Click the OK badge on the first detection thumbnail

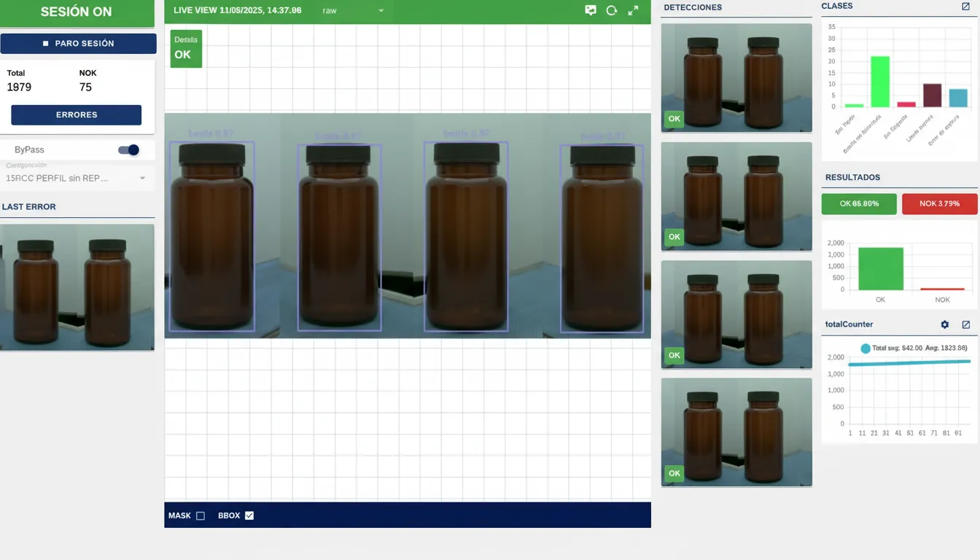pos(674,118)
